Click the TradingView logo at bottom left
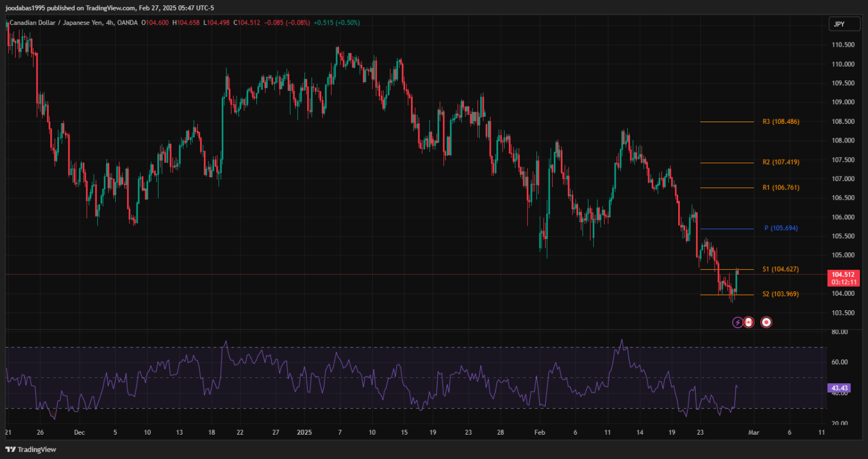This screenshot has width=868, height=459. coord(31,449)
